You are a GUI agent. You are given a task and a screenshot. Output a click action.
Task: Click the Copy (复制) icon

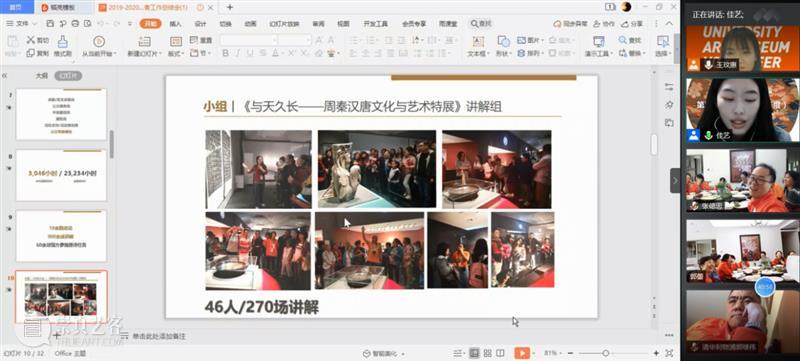pyautogui.click(x=31, y=53)
